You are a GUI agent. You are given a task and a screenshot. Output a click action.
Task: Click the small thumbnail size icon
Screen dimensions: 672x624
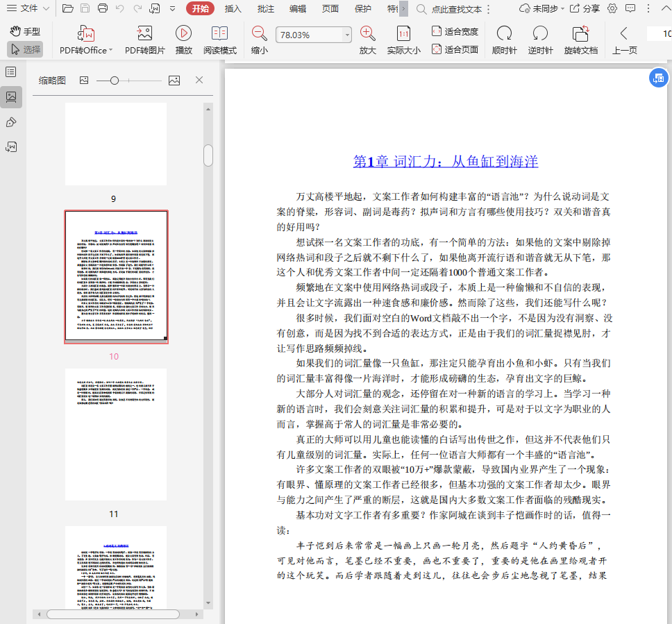(84, 80)
